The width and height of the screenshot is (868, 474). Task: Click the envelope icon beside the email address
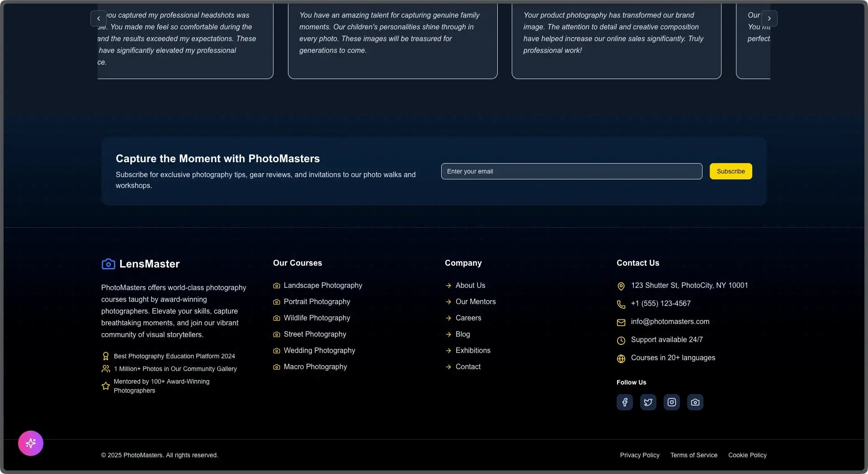pyautogui.click(x=621, y=323)
